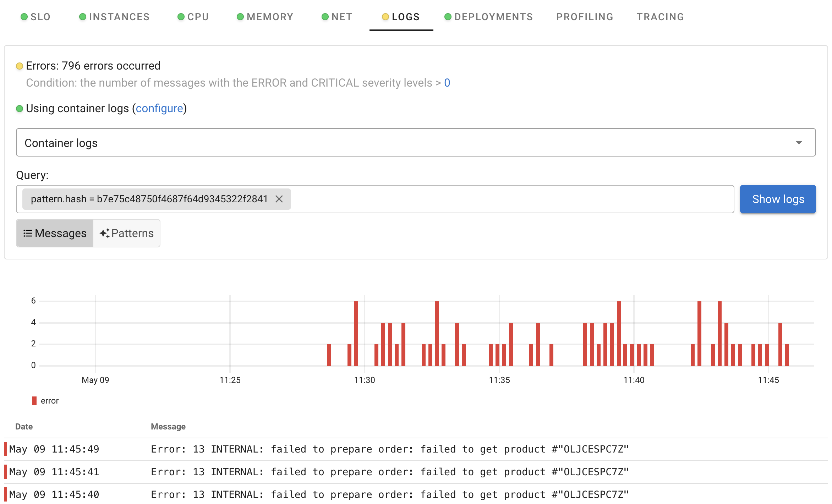Open the log entry at May 09 11:45:49
The height and width of the screenshot is (504, 832).
pyautogui.click(x=416, y=449)
